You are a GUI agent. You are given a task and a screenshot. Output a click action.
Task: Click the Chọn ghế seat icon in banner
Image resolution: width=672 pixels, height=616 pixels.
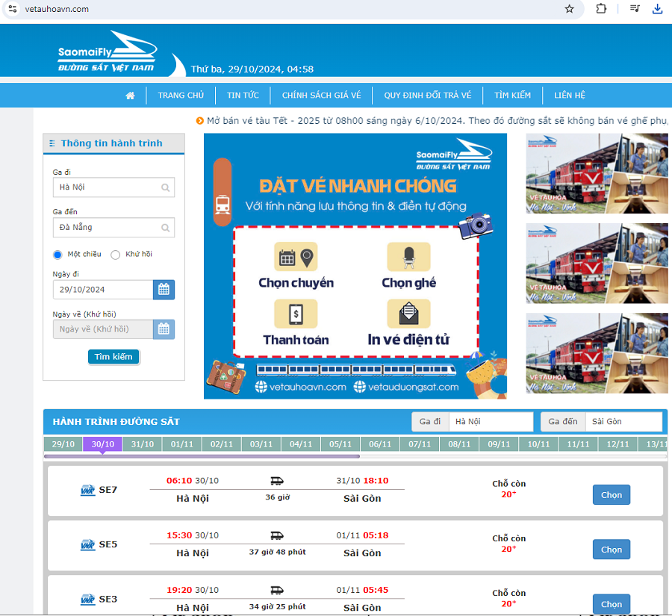click(409, 257)
